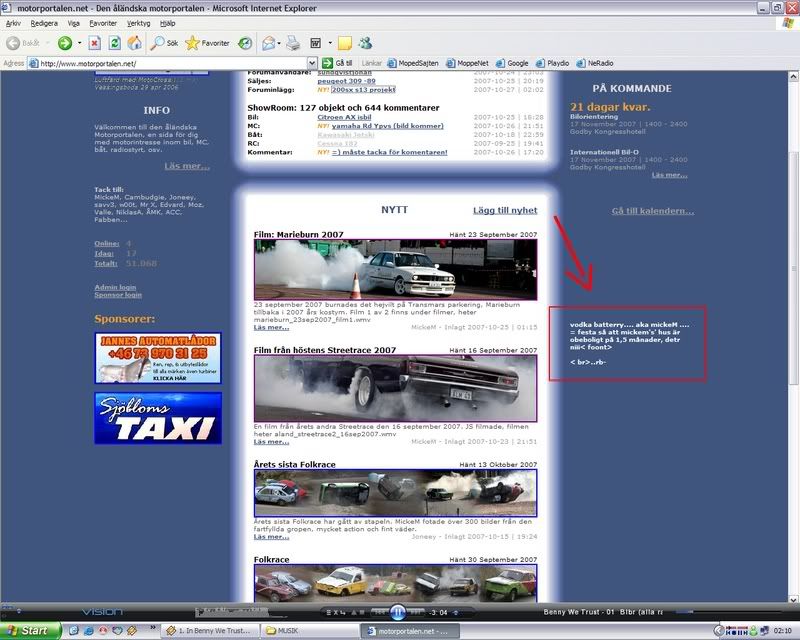Click the Mail envelope toolbar icon

pyautogui.click(x=268, y=43)
